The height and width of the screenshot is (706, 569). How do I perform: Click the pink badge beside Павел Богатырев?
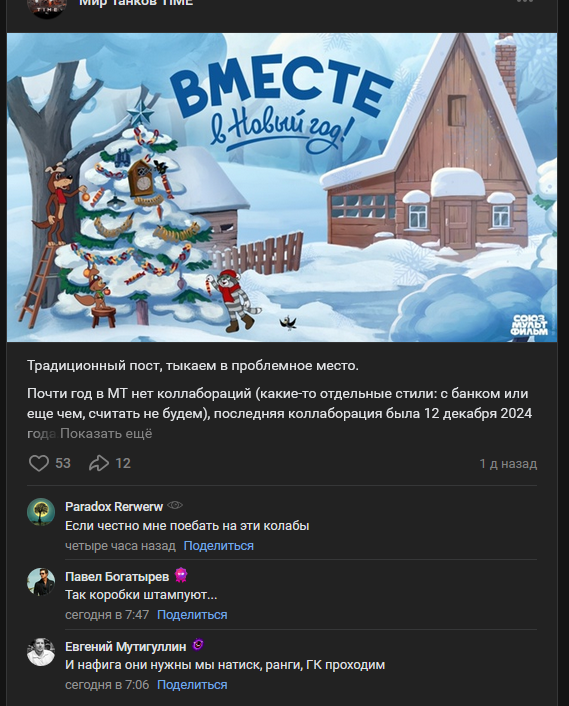pos(181,575)
